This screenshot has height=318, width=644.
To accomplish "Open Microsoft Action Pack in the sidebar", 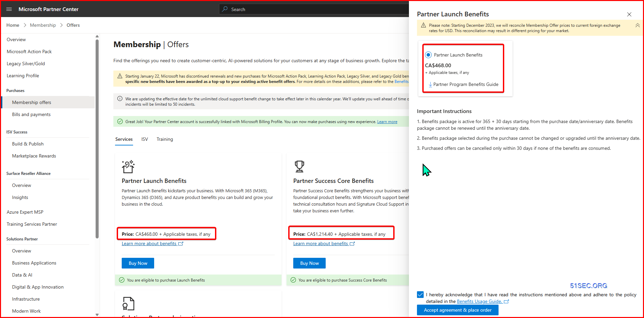I will [x=29, y=51].
